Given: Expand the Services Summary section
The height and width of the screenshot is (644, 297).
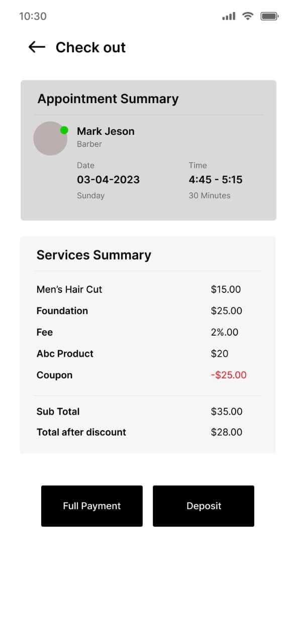Looking at the screenshot, I should point(93,255).
